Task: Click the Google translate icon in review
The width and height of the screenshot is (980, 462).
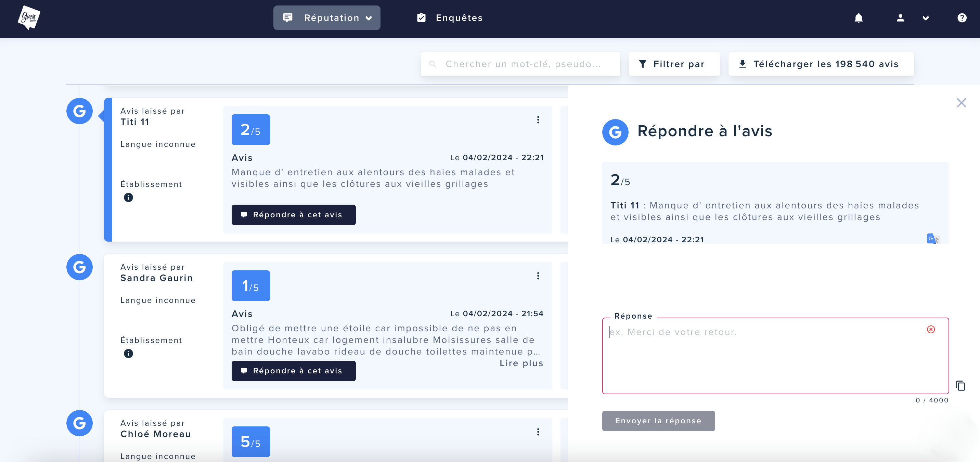Action: click(x=932, y=239)
